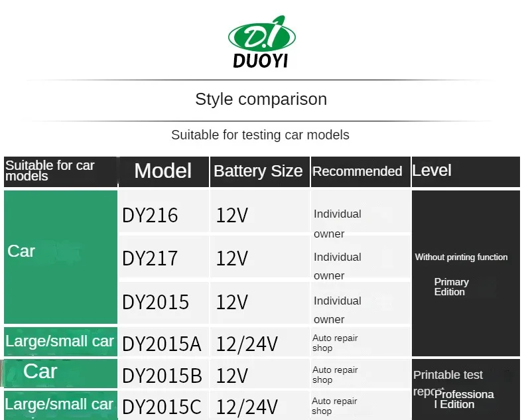Click 'Individual owner' in the DY216 row
Screen dimensions: 524x420
tap(338, 224)
